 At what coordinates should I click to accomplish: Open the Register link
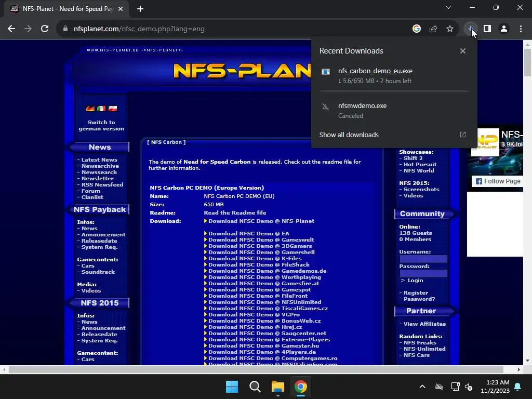click(x=416, y=293)
